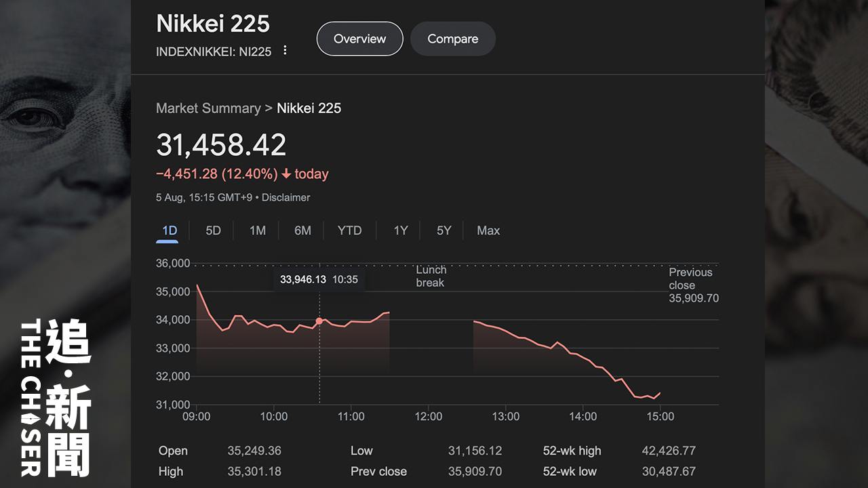Switch to YTD chart view

[x=349, y=230]
